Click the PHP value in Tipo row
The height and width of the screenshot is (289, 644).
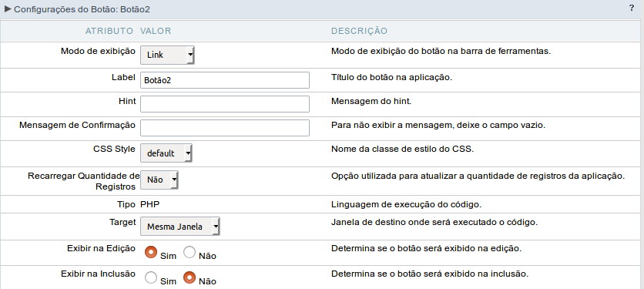coord(150,204)
